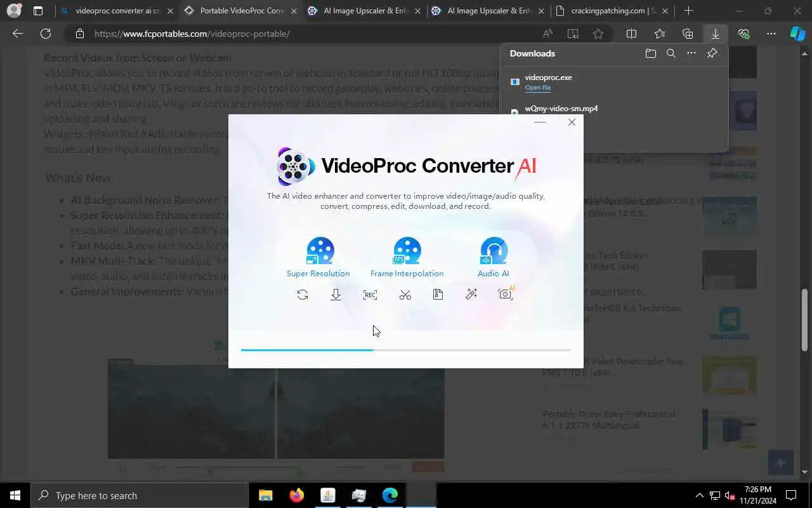The height and width of the screenshot is (508, 812).
Task: Open Video Downloader Plus PRO link
Action: (x=613, y=367)
